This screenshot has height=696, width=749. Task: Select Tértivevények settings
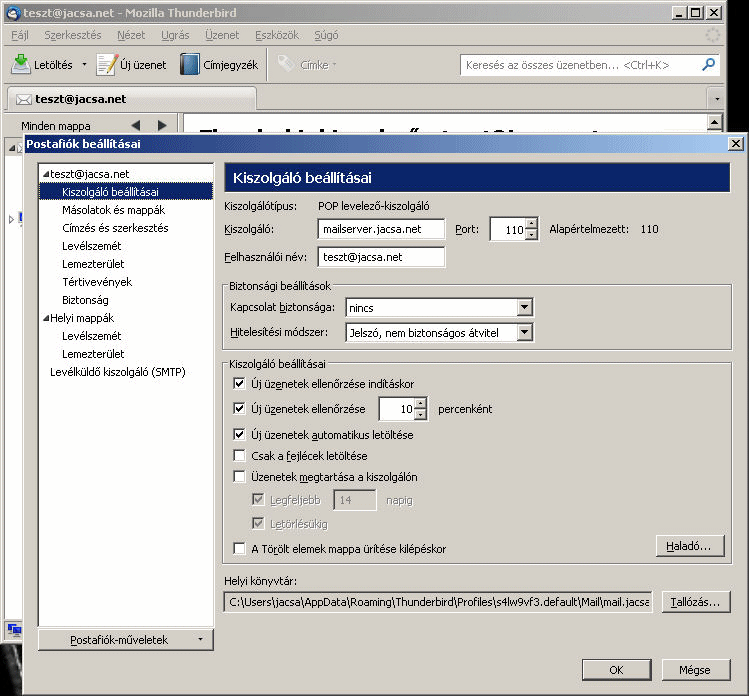[x=97, y=282]
